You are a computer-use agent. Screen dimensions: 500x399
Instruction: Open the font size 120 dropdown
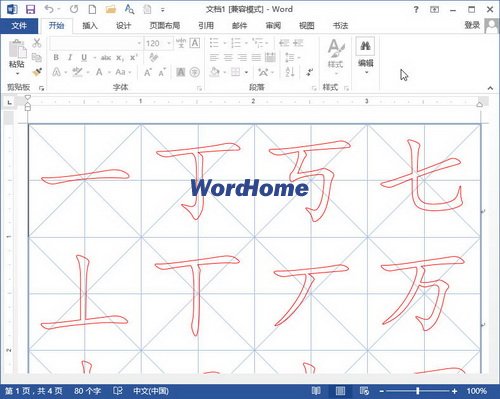[169, 43]
